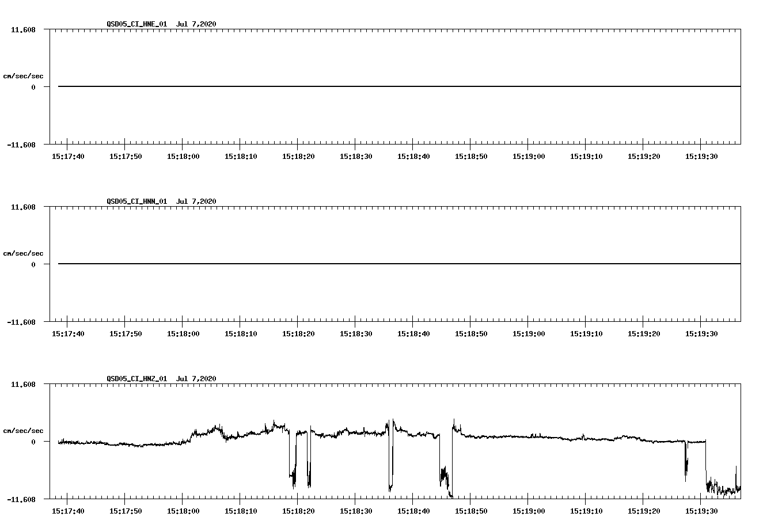The image size is (782, 532).
Task: Click cm/sec/sec unit label of HNZ chart
Action: (x=23, y=431)
